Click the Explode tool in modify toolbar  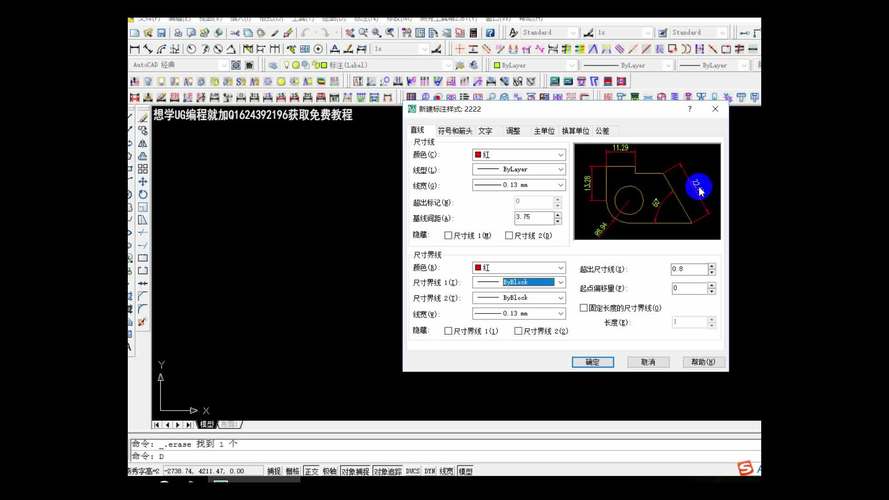pyautogui.click(x=142, y=322)
